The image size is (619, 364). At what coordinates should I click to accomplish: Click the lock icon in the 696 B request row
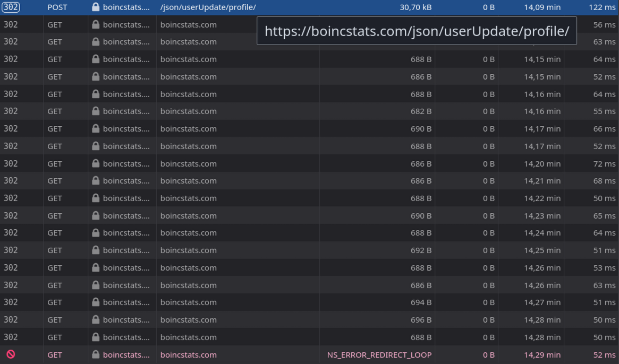pyautogui.click(x=96, y=319)
